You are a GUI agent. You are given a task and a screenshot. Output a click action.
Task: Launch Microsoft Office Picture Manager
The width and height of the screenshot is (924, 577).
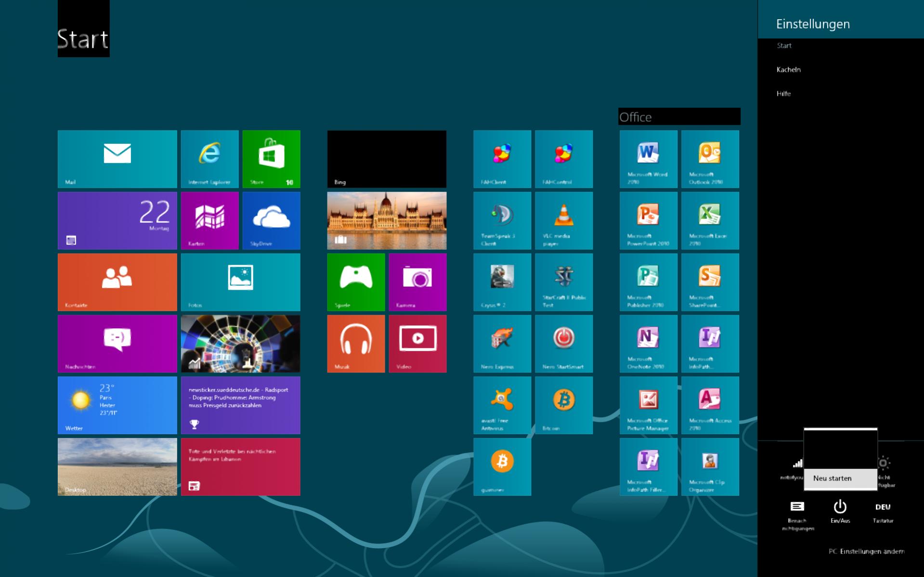(x=649, y=405)
